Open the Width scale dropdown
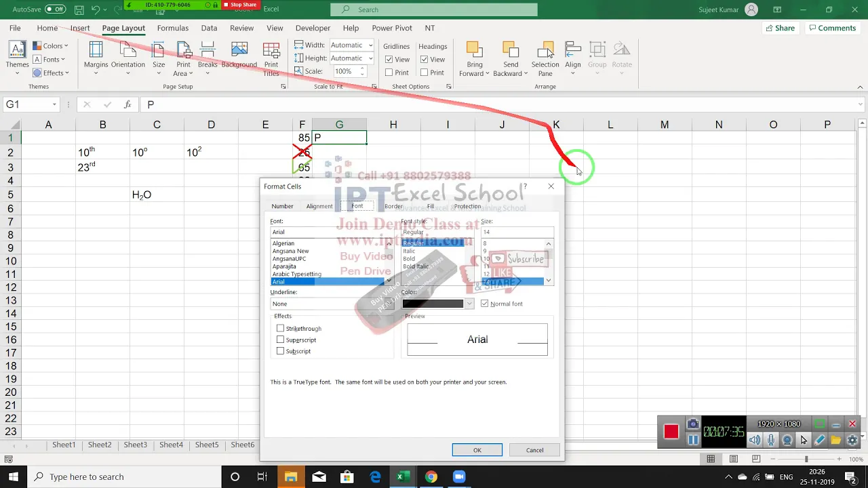 point(370,45)
